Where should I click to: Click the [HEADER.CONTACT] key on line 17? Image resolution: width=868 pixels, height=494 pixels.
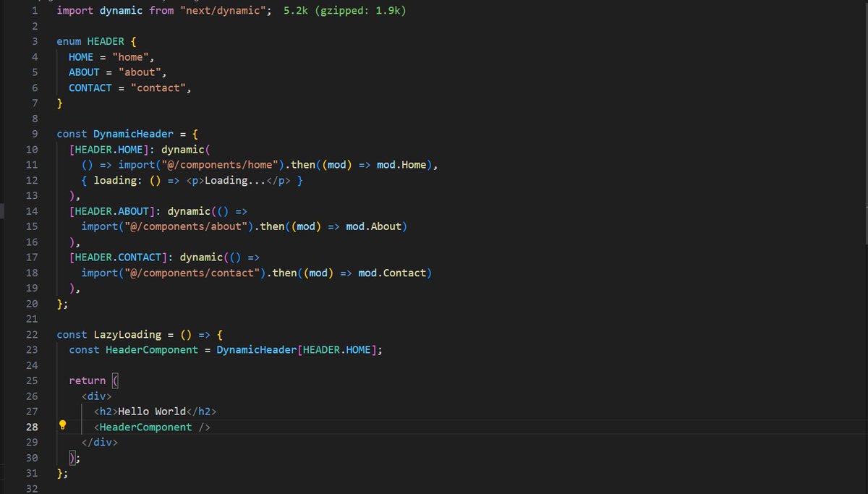[118, 257]
